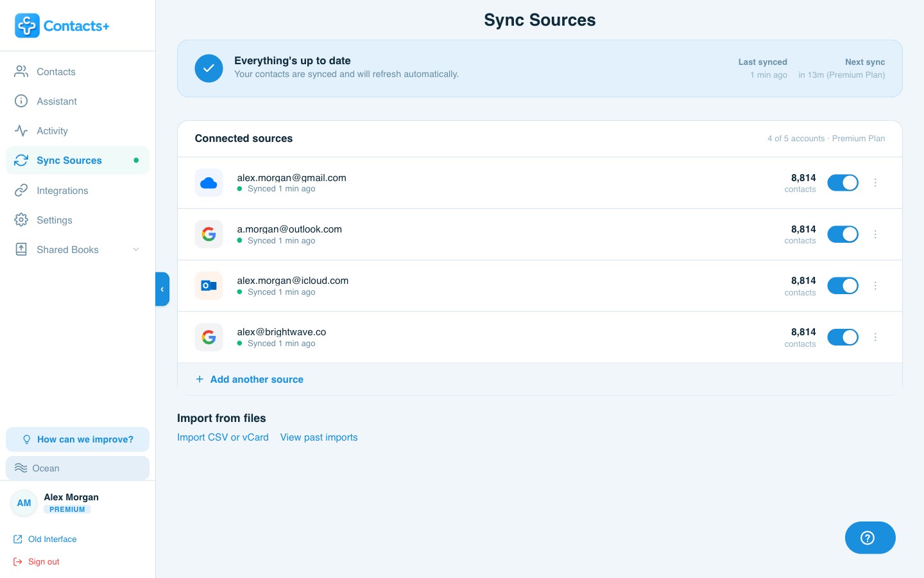
Task: Turn off sync for alex@brightwave.co
Action: tap(843, 337)
